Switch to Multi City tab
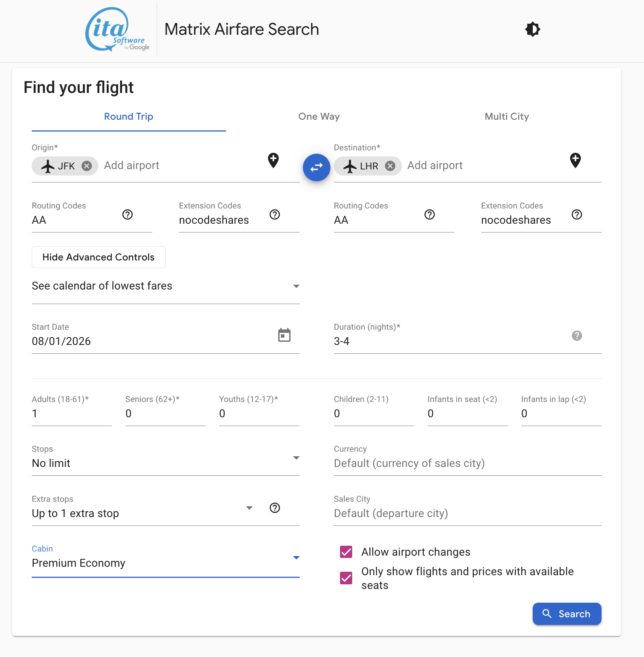The width and height of the screenshot is (644, 657). point(507,117)
